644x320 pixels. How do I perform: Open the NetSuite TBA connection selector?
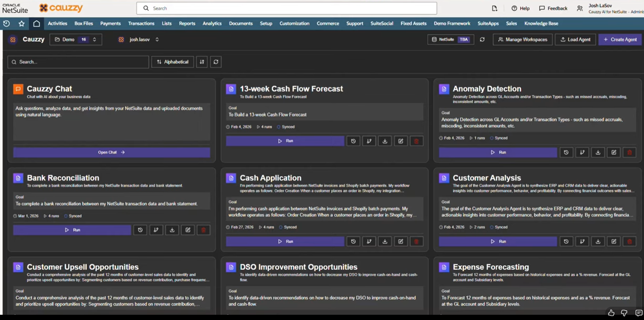451,39
